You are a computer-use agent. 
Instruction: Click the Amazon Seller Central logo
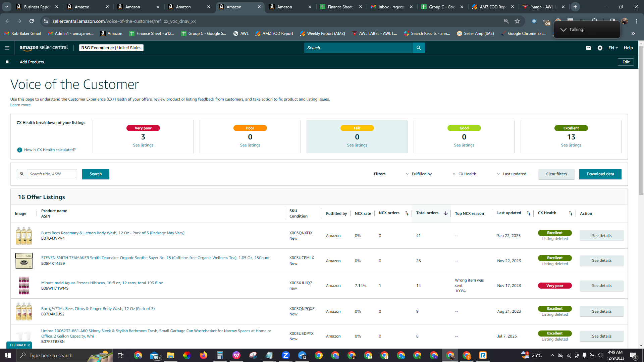(44, 48)
